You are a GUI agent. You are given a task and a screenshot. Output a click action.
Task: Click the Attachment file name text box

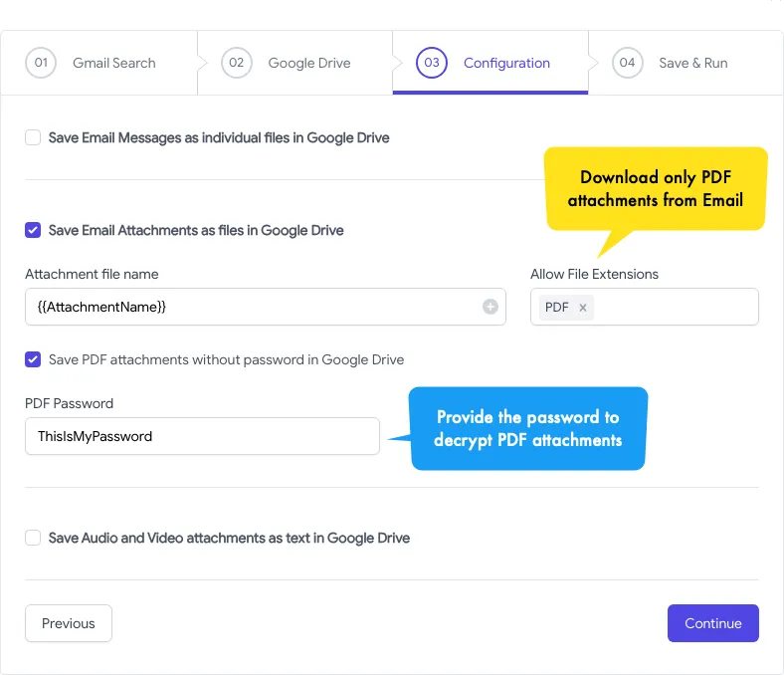pyautogui.click(x=249, y=307)
